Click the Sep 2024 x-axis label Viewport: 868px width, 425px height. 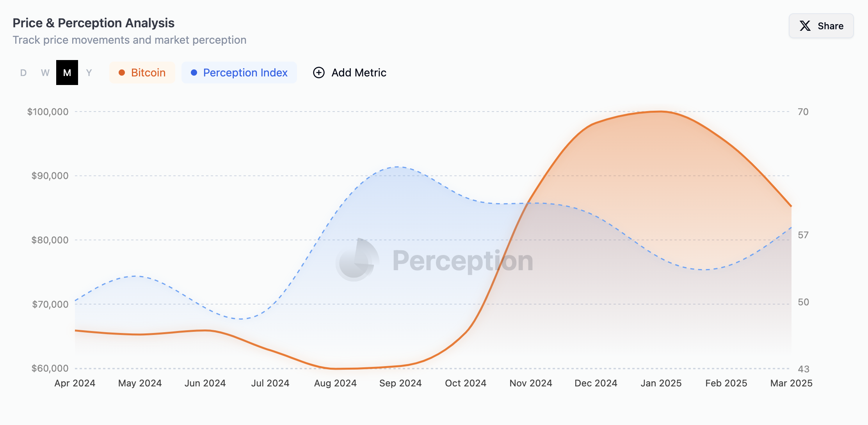(400, 383)
